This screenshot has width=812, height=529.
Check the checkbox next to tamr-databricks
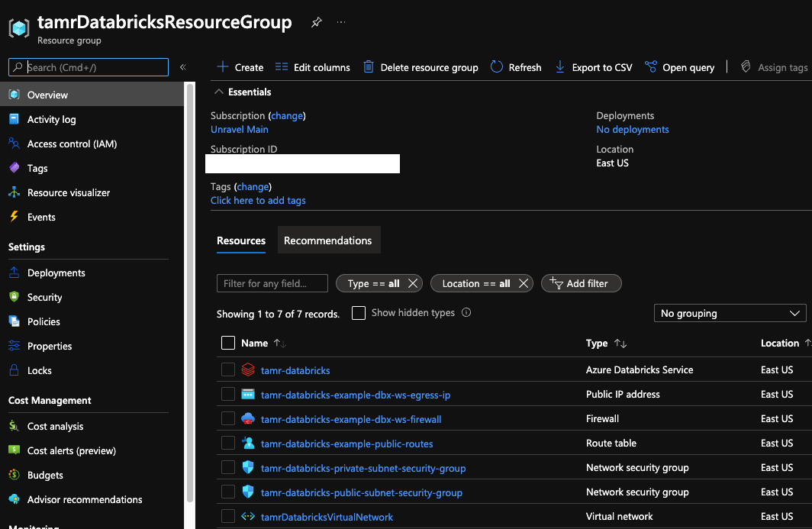[227, 369]
